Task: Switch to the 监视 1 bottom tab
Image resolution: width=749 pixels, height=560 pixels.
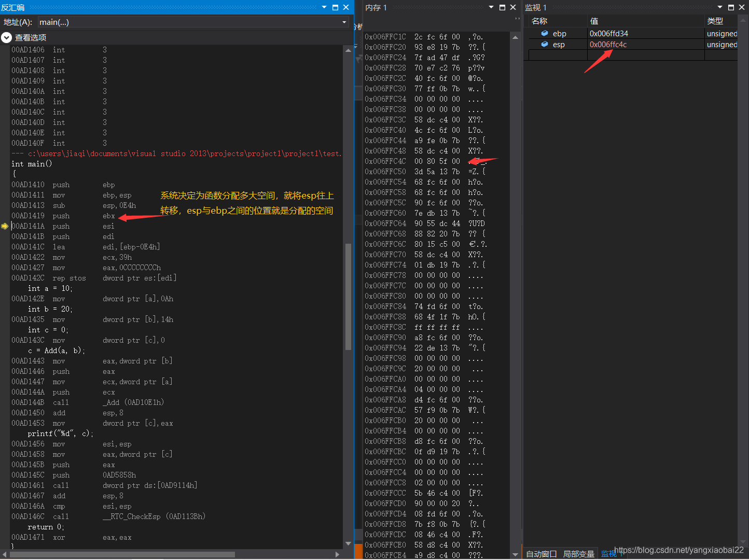Action: (x=613, y=554)
